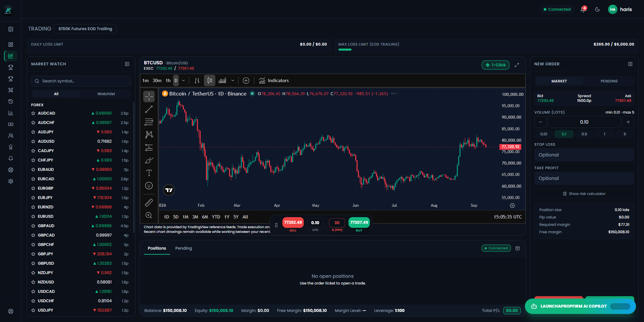This screenshot has height=322, width=644.
Task: Open the chart style dropdown arrow
Action: pyautogui.click(x=233, y=80)
